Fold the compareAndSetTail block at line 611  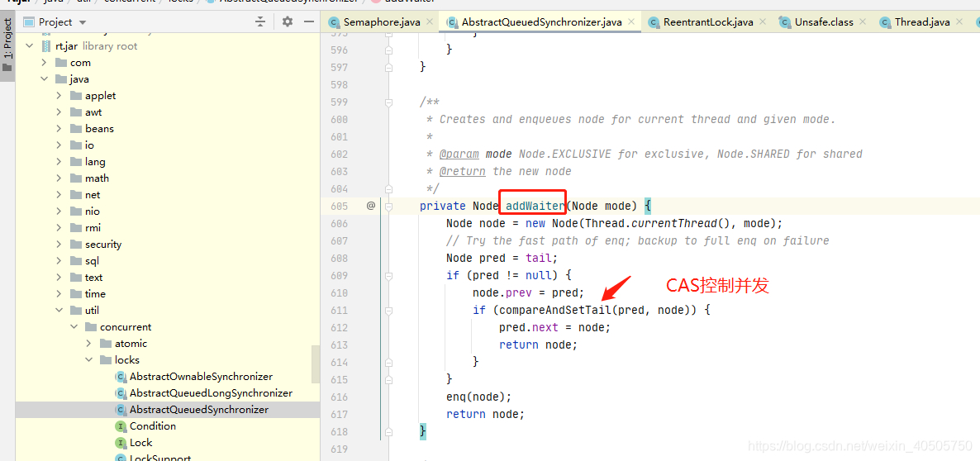pos(388,310)
